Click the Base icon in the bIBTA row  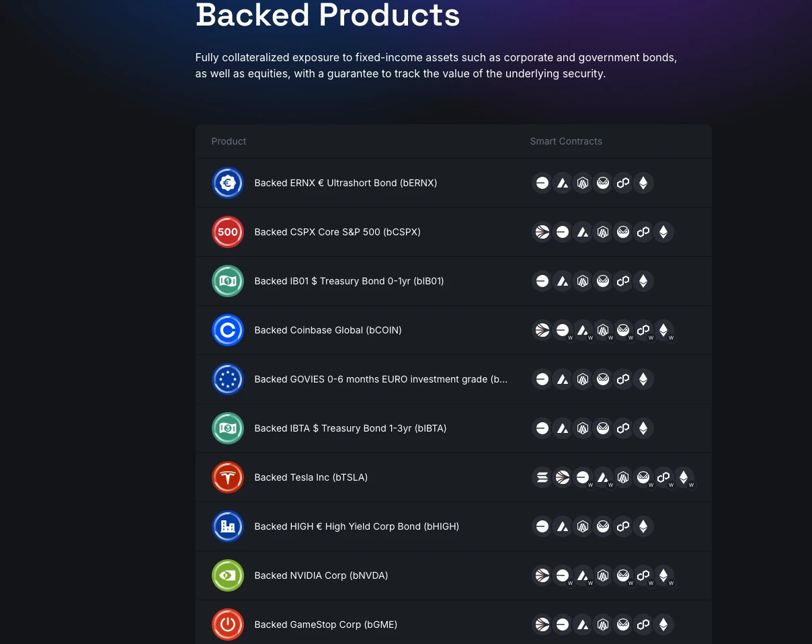(542, 428)
